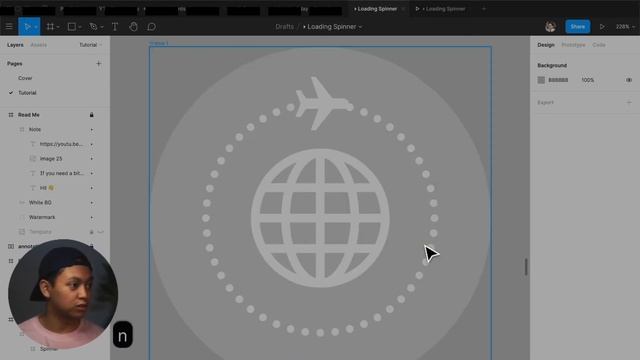The height and width of the screenshot is (360, 640).
Task: Open Pen tool options dropdown arrow
Action: click(x=102, y=27)
